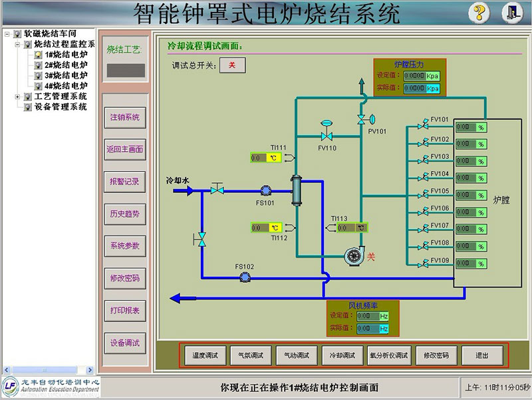Click the 炉膛压力 设定值 input field
The image size is (532, 400).
[414, 76]
